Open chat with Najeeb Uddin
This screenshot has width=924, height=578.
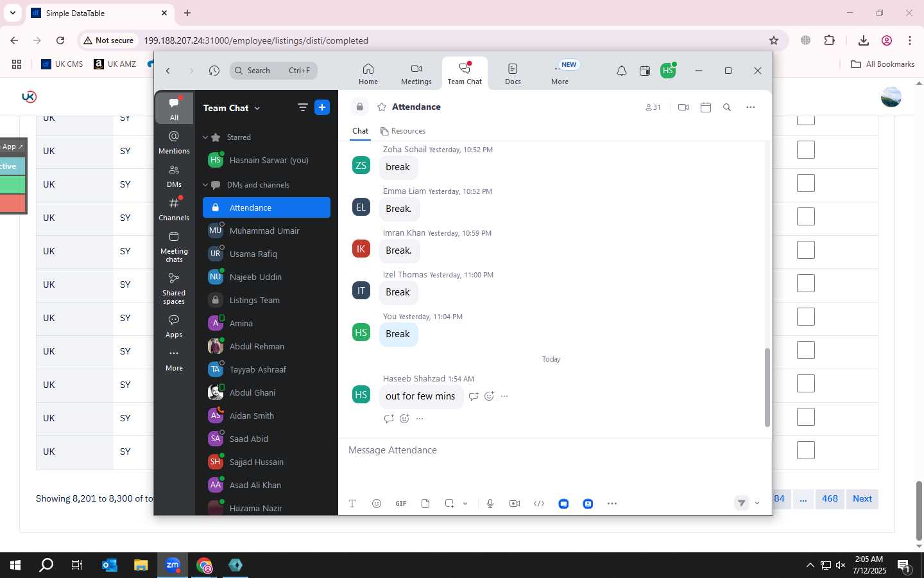click(x=266, y=277)
